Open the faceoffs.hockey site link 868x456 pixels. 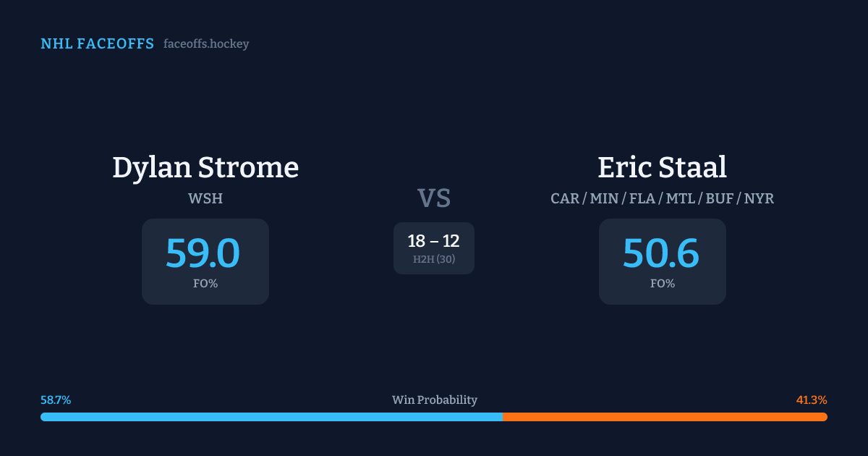point(206,44)
